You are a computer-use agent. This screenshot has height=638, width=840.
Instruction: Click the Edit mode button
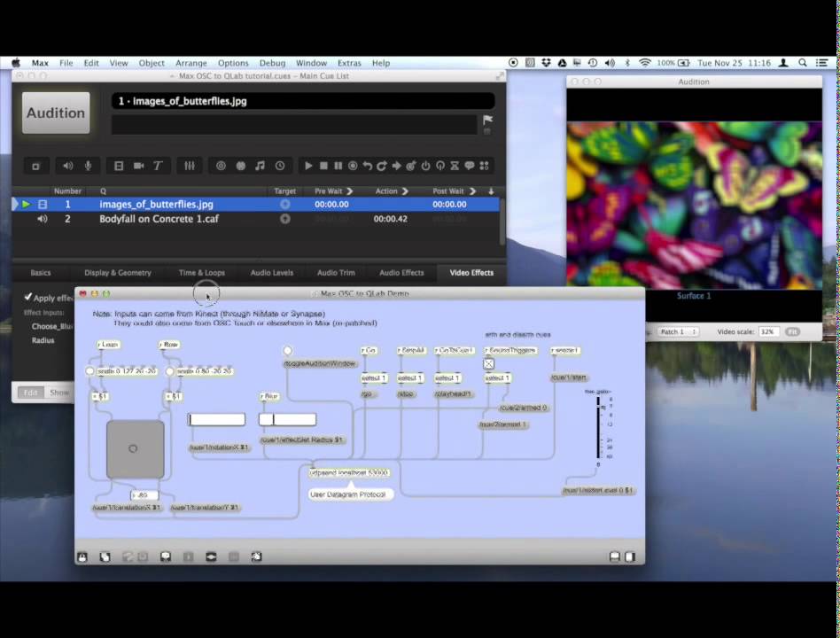(x=30, y=393)
